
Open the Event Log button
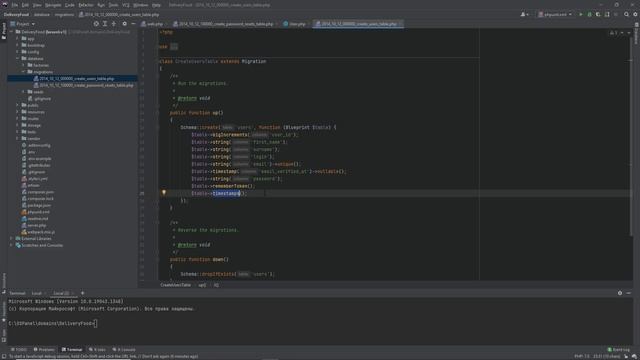pyautogui.click(x=619, y=350)
